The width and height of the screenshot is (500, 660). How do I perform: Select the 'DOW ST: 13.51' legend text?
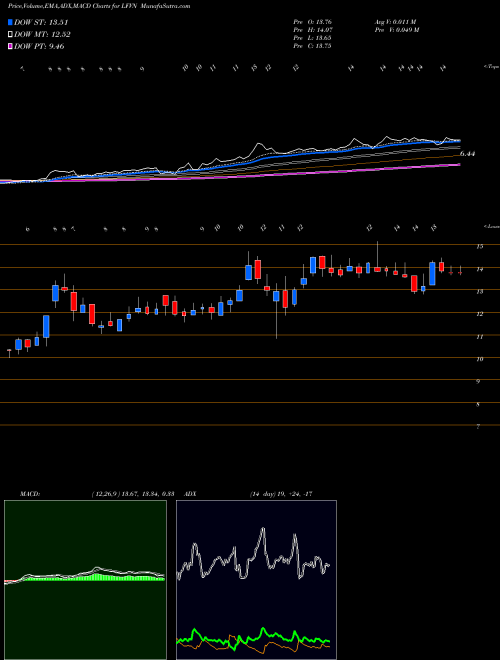[41, 23]
